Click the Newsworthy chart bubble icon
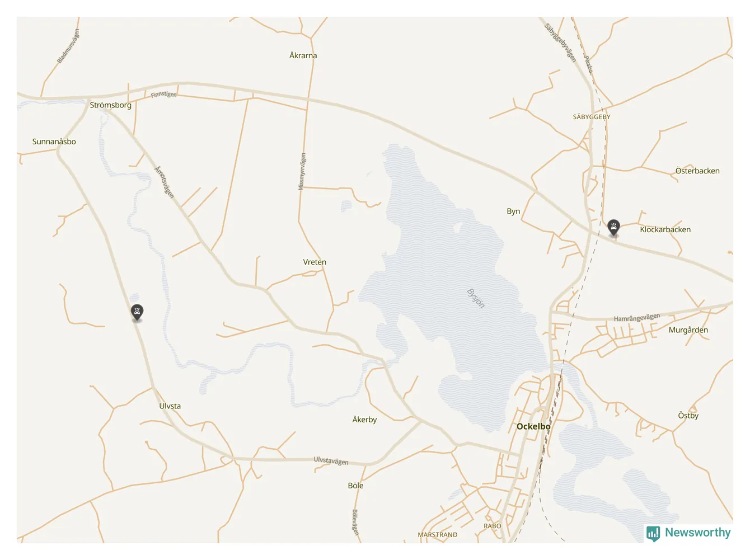Viewport: 750px width, 560px height. point(653,534)
